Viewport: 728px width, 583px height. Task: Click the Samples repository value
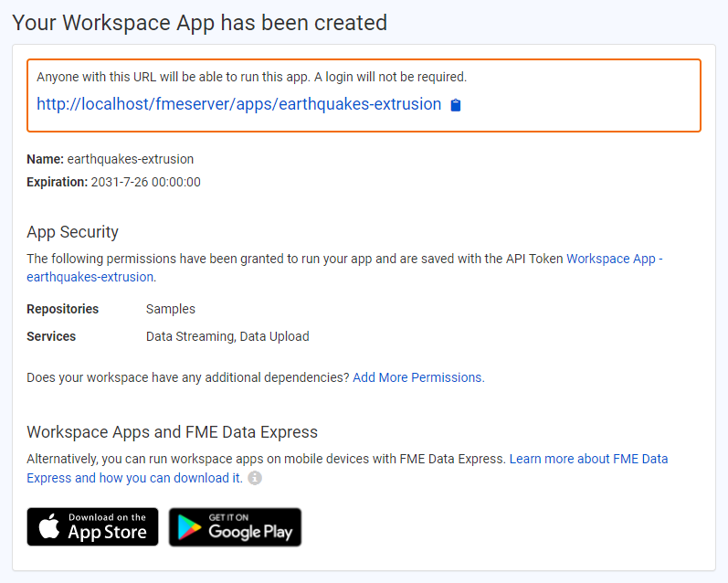point(170,309)
